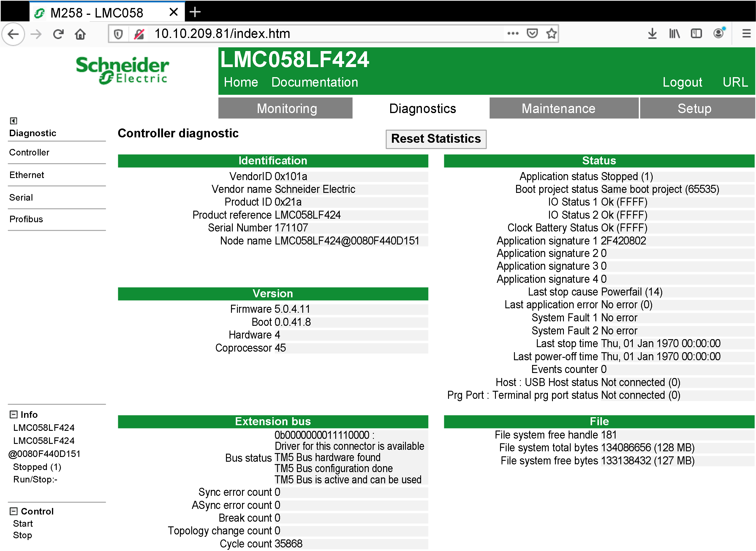Collapse the left navigation panel arrow

click(x=13, y=120)
